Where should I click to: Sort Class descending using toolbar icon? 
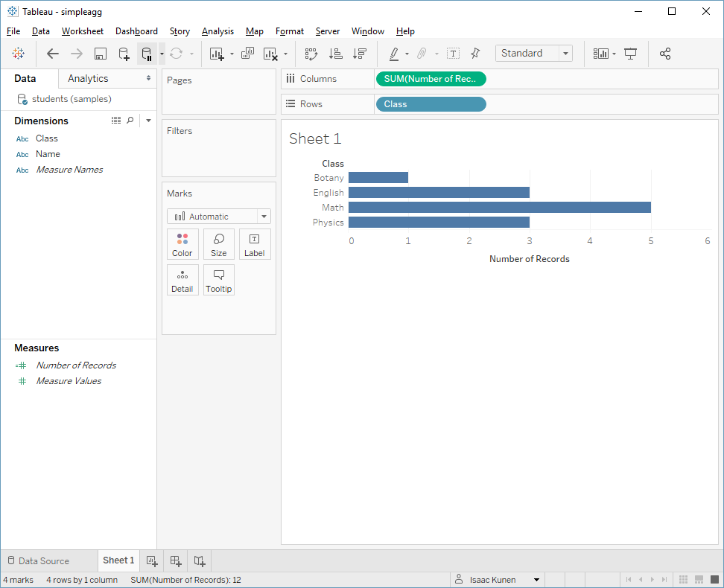tap(359, 54)
